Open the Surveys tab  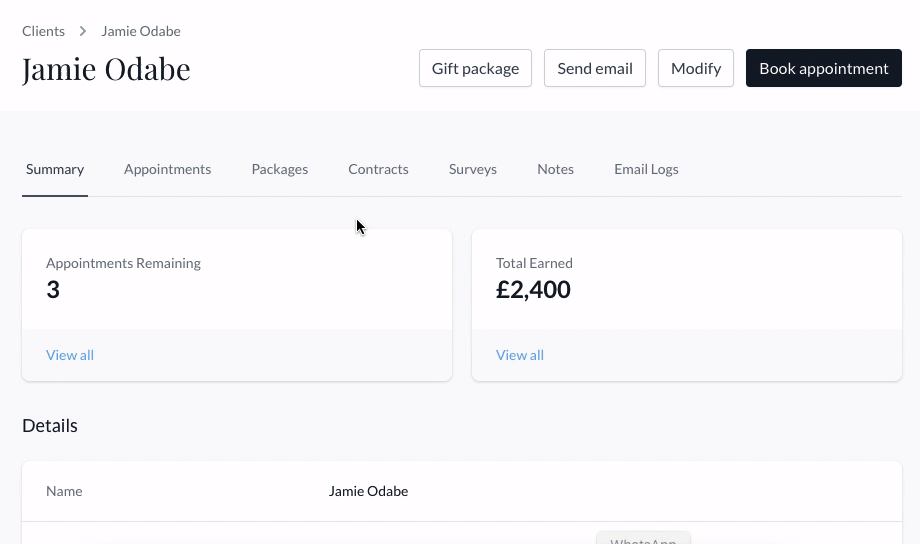click(473, 169)
